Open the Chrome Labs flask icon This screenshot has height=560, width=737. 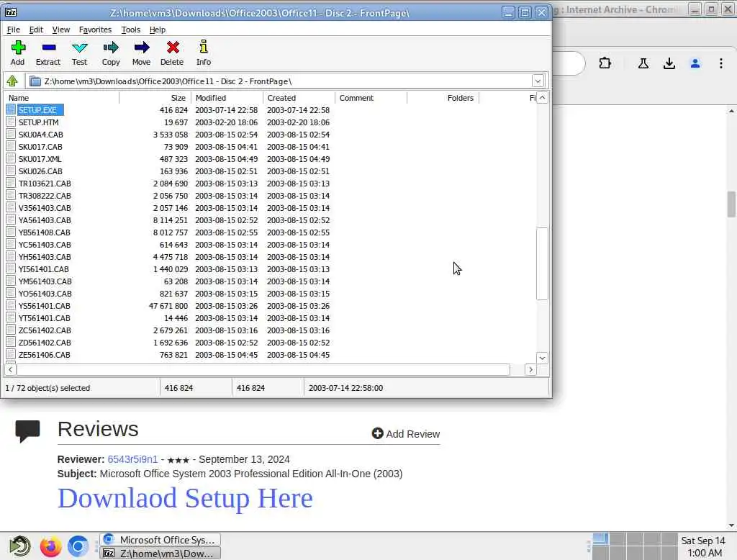click(643, 63)
